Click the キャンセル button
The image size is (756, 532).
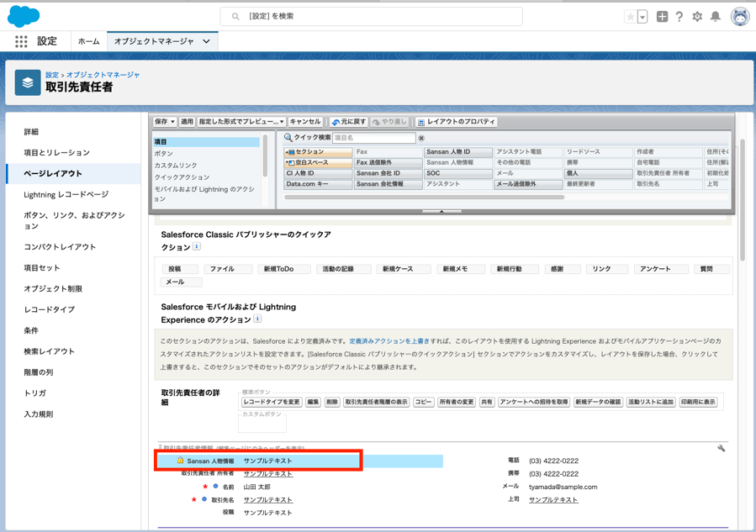(305, 122)
